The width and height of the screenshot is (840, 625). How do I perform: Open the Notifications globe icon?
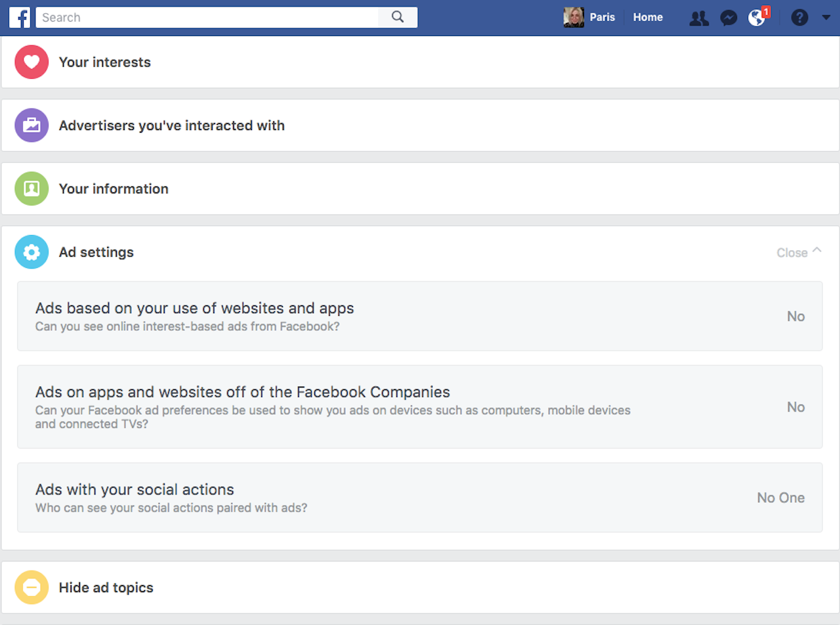coord(757,18)
